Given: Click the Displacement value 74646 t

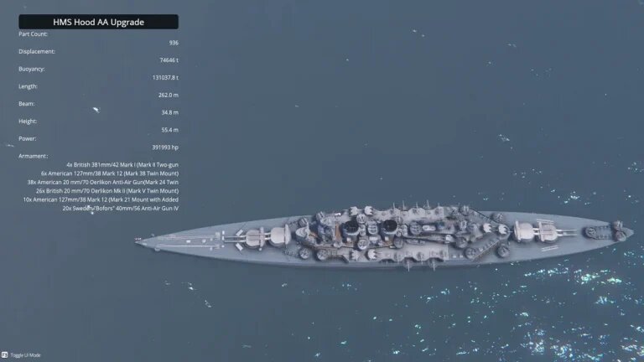Looking at the screenshot, I should point(169,60).
